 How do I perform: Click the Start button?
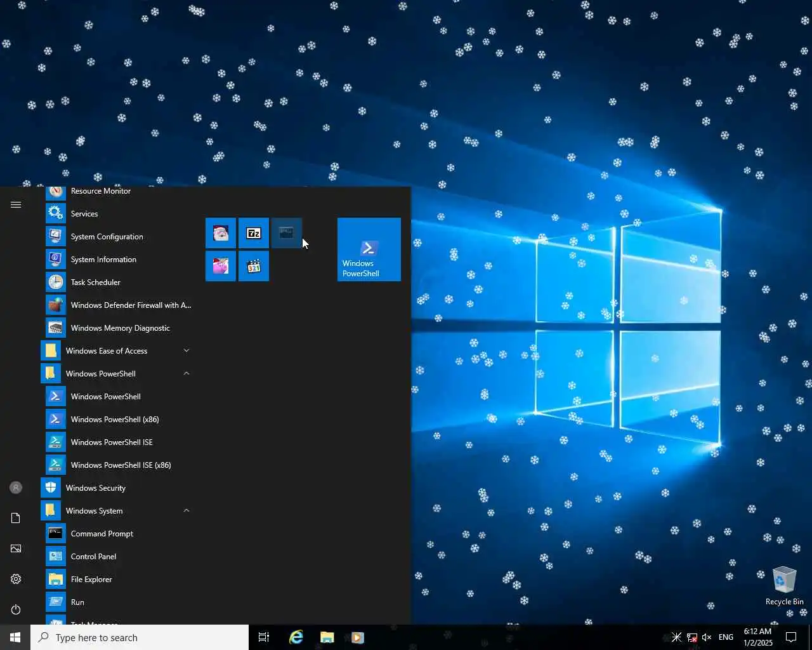tap(15, 637)
